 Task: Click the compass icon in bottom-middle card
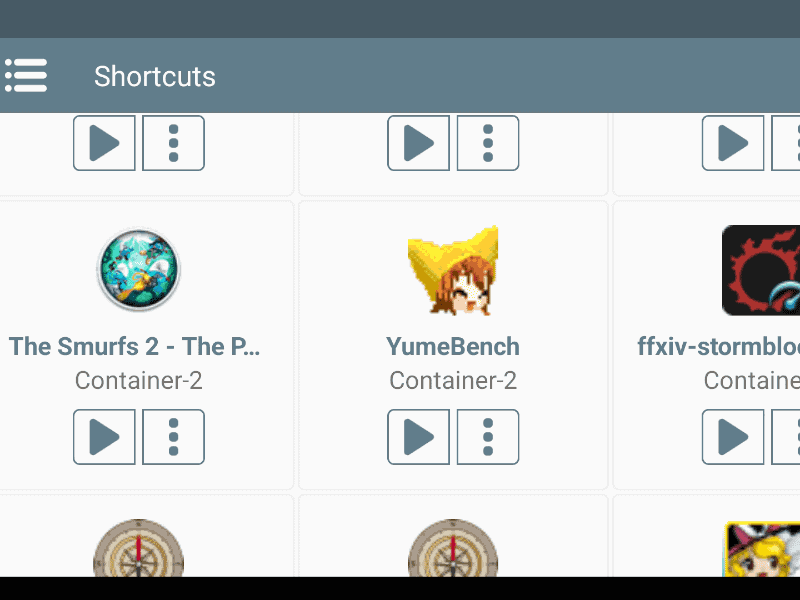[453, 550]
